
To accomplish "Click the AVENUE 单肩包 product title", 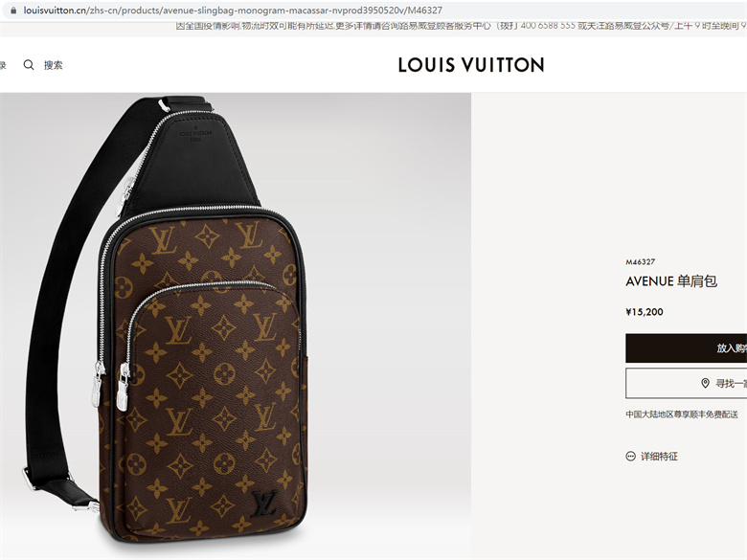I will tap(671, 281).
